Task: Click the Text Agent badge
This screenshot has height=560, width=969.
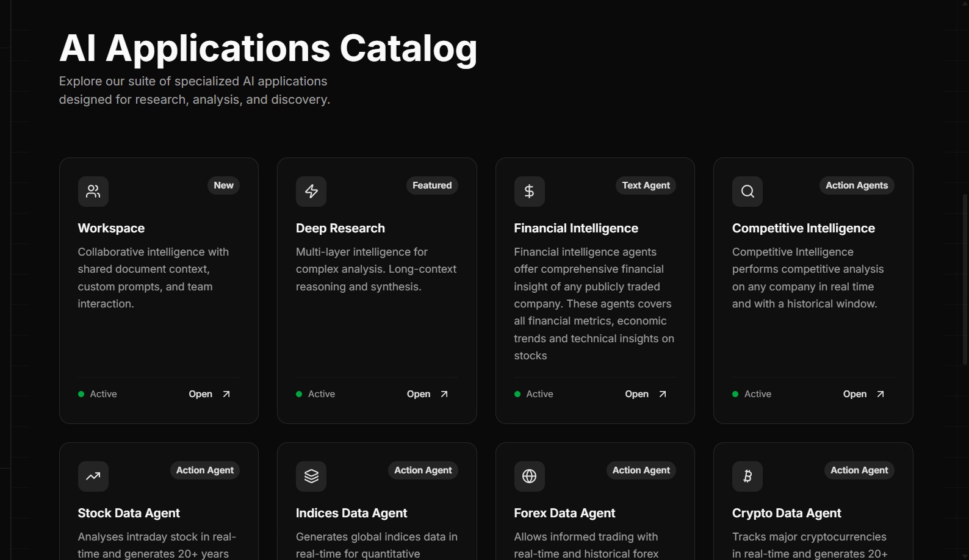Action: [x=646, y=185]
